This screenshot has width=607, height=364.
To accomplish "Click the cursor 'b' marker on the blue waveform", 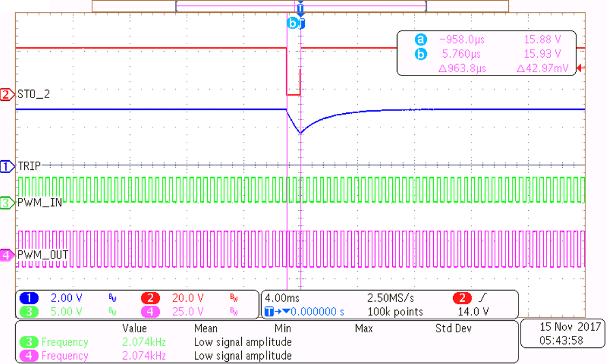I will [294, 23].
